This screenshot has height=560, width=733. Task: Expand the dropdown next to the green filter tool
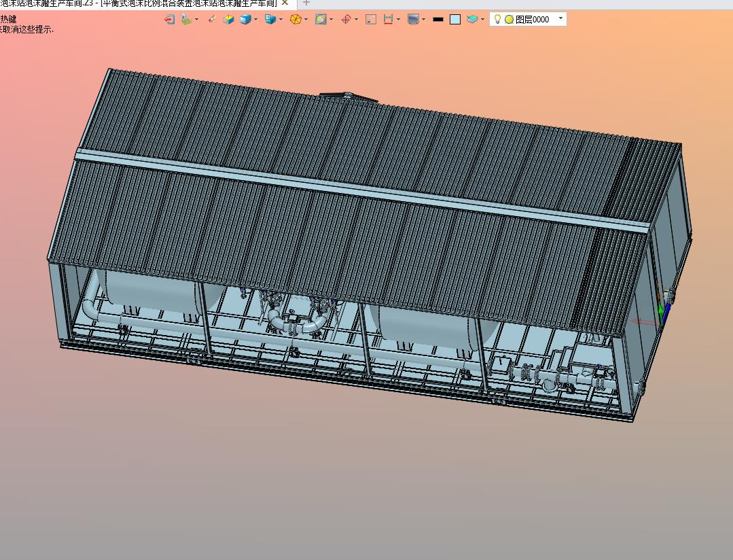tap(196, 19)
